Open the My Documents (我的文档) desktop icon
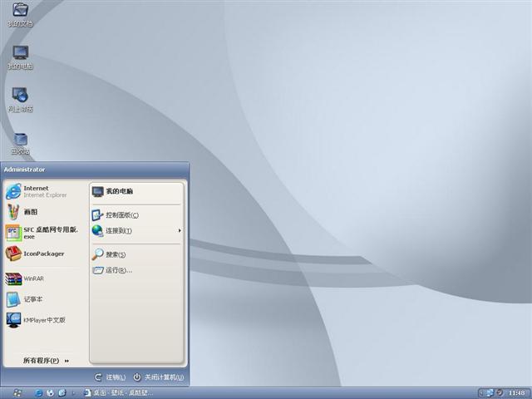This screenshot has height=399, width=532. [20, 15]
